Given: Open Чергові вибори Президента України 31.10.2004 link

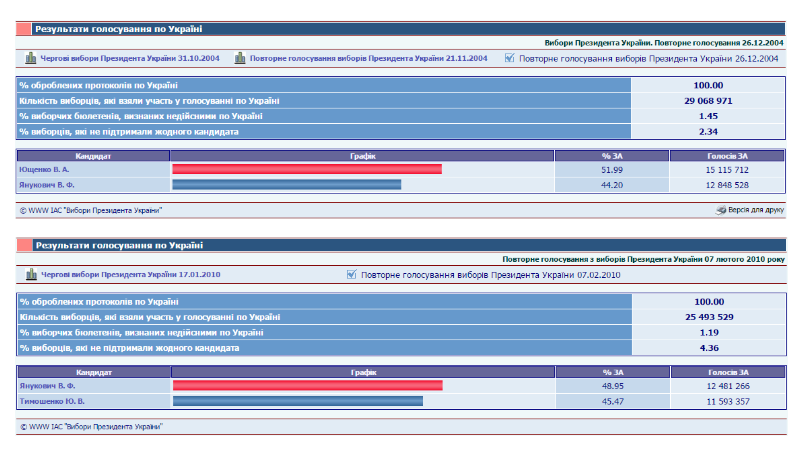Looking at the screenshot, I should (132, 58).
